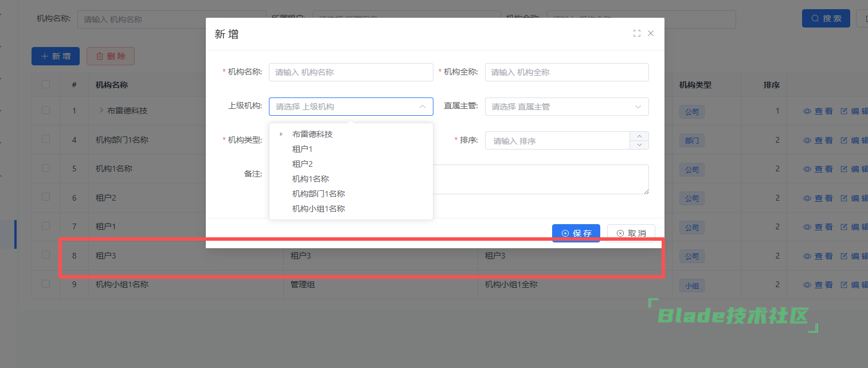Image resolution: width=868 pixels, height=368 pixels.
Task: Click the 排序 number input field
Action: coord(557,140)
